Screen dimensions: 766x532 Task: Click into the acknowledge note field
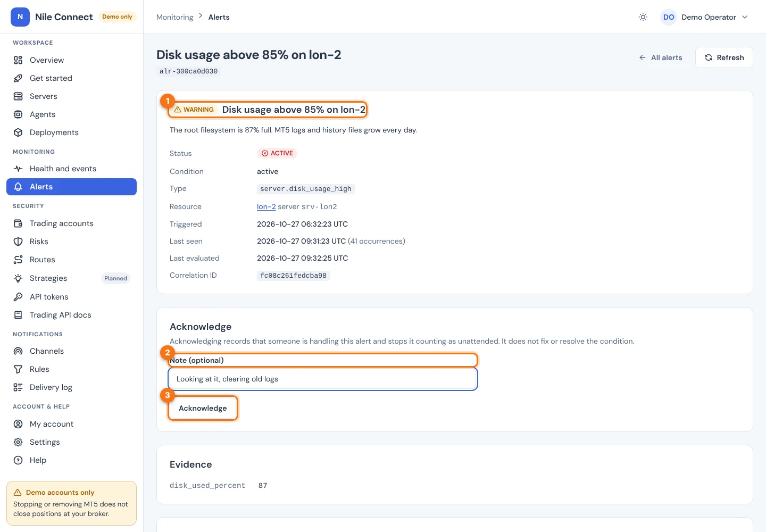323,379
